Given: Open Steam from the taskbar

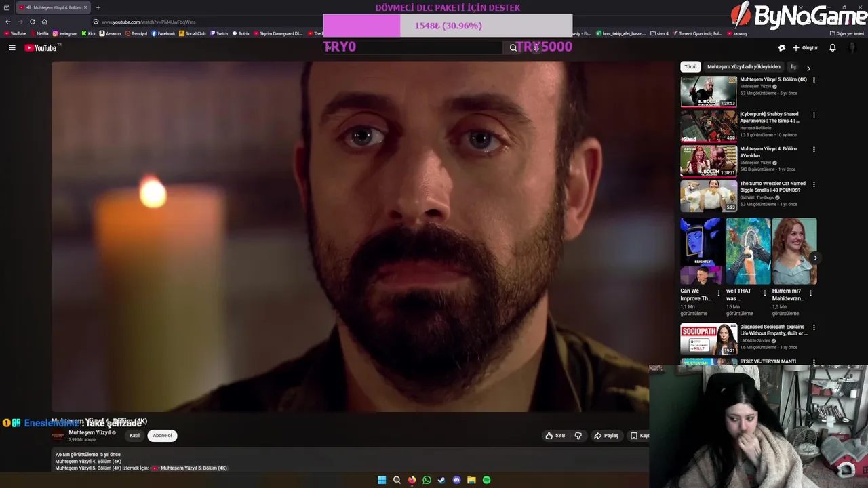Looking at the screenshot, I should click(441, 480).
